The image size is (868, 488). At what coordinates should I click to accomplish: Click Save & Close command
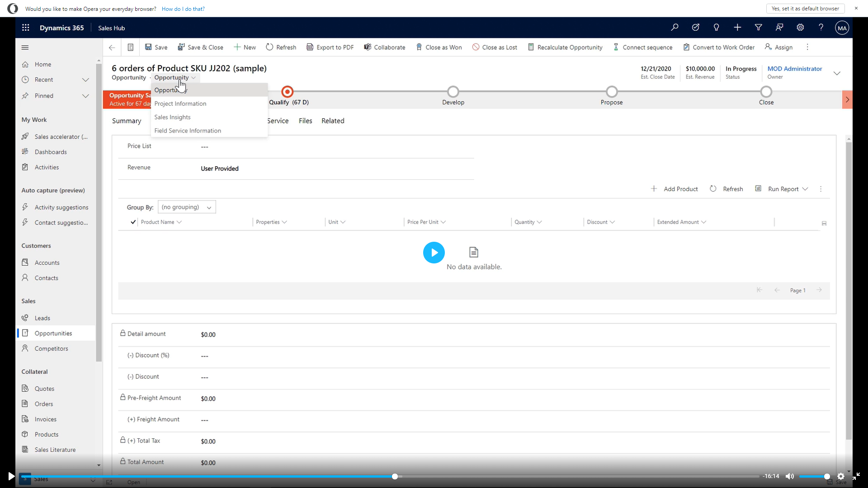pos(200,47)
